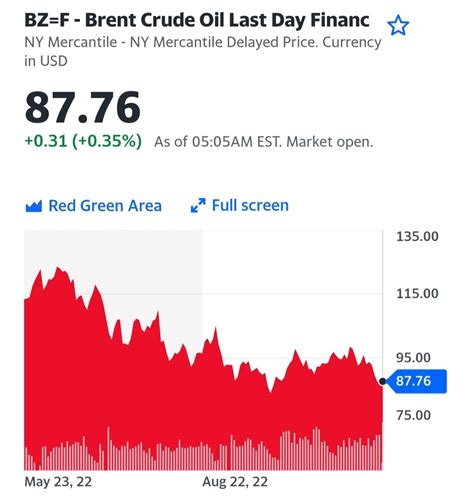474x501 pixels.
Task: Click the black dot marker at current price
Action: pyautogui.click(x=383, y=381)
